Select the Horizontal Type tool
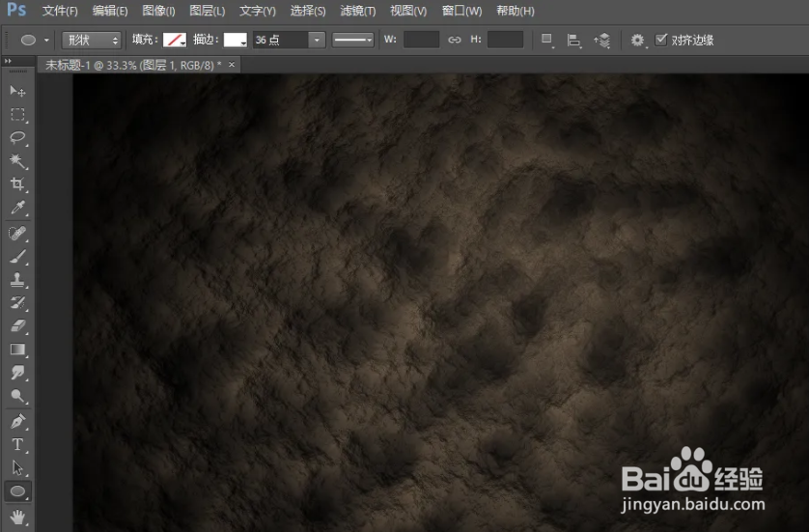The height and width of the screenshot is (532, 809). pos(17,445)
